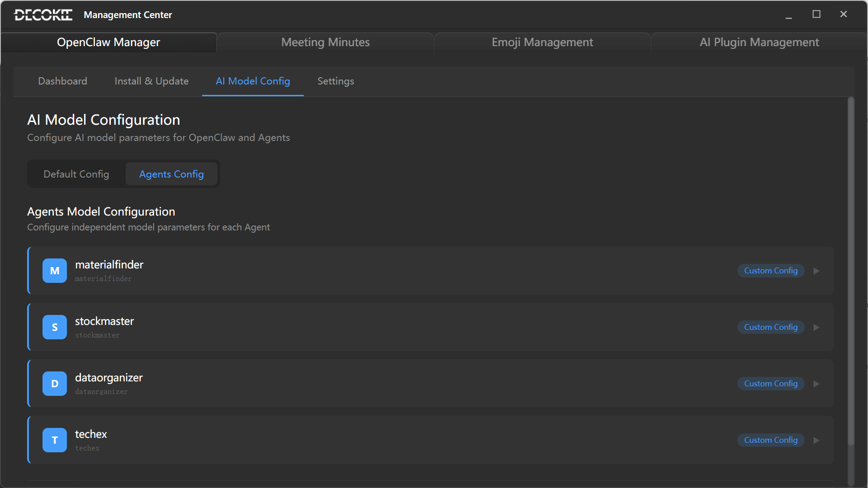Click Custom Config badge for materialfinder
This screenshot has height=488, width=868.
[771, 271]
